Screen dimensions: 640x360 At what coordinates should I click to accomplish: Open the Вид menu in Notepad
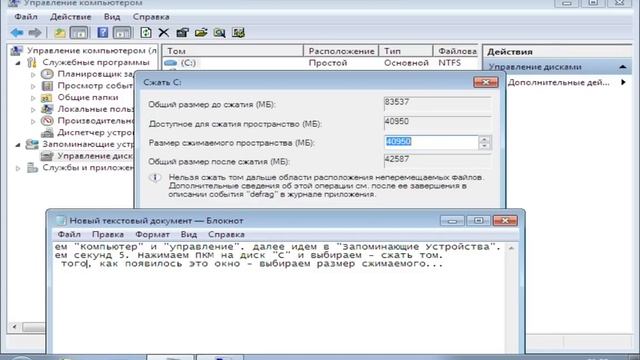[x=189, y=234]
